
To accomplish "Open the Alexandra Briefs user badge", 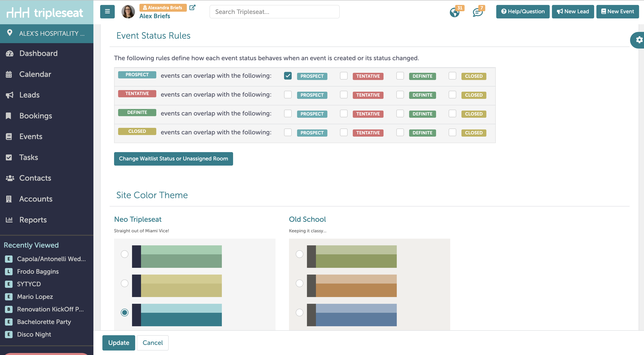I will (x=163, y=8).
